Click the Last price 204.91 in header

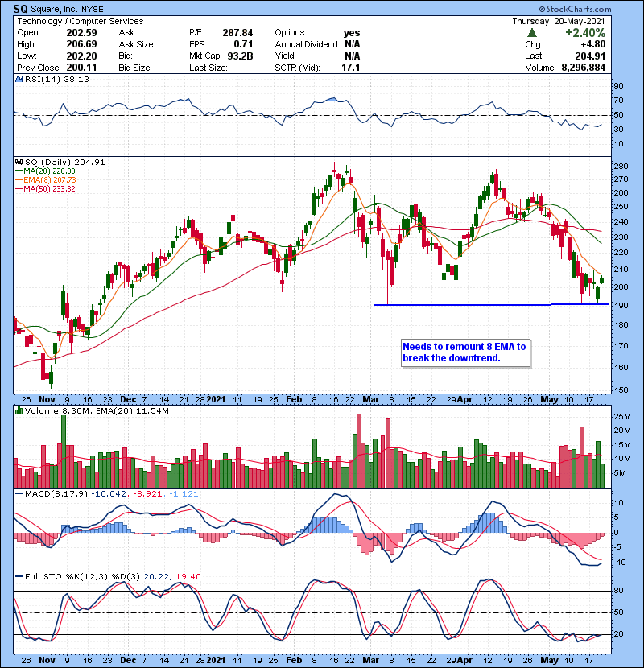590,56
